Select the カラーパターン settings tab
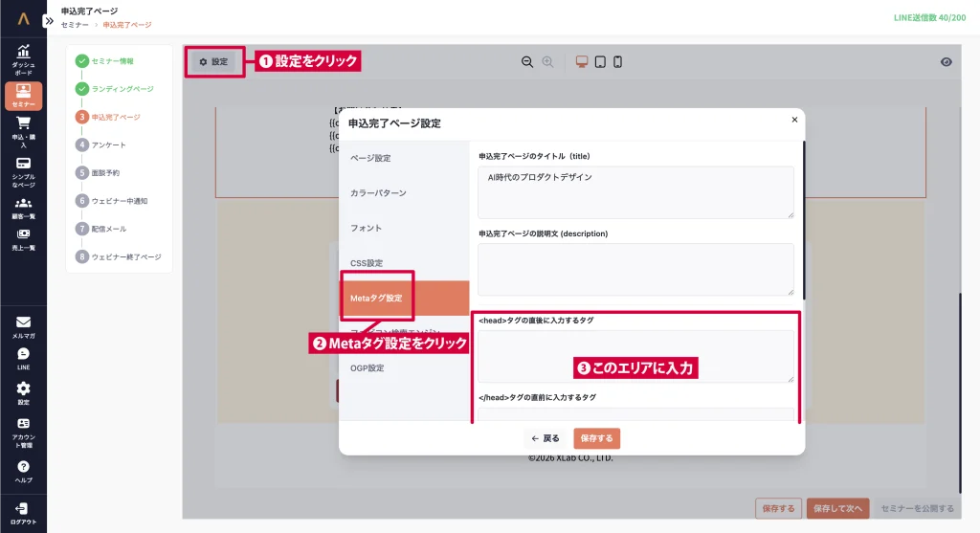This screenshot has height=533, width=980. click(x=378, y=193)
